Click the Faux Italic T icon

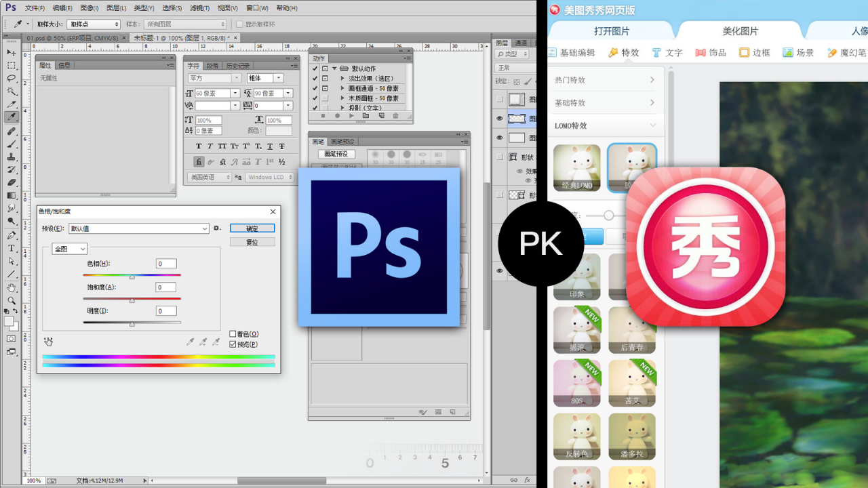[x=210, y=146]
